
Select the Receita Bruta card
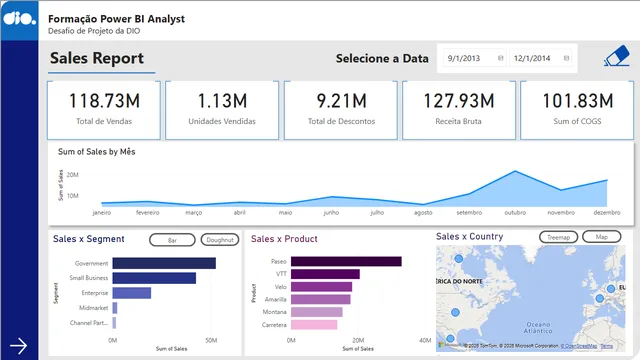tap(459, 110)
